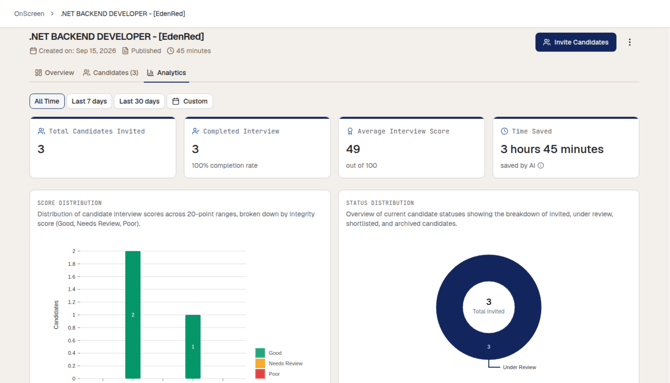
Task: Open the Custom date range picker
Action: (190, 101)
